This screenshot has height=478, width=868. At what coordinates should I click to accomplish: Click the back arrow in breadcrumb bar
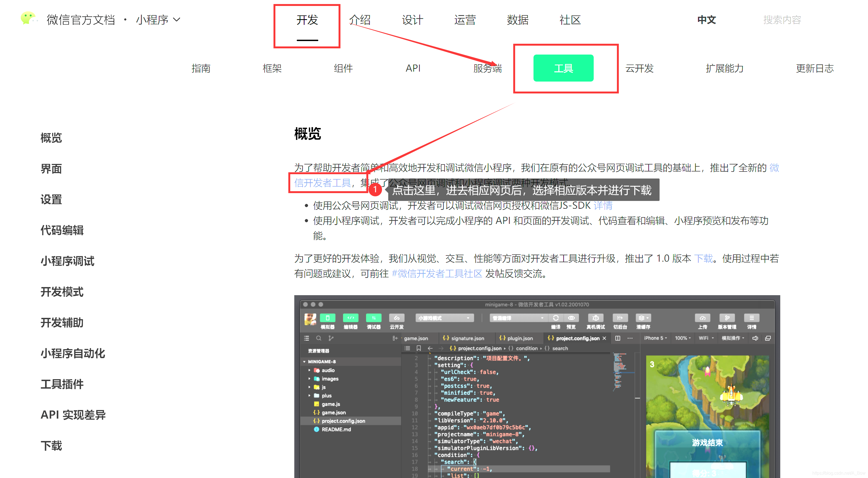click(x=430, y=348)
